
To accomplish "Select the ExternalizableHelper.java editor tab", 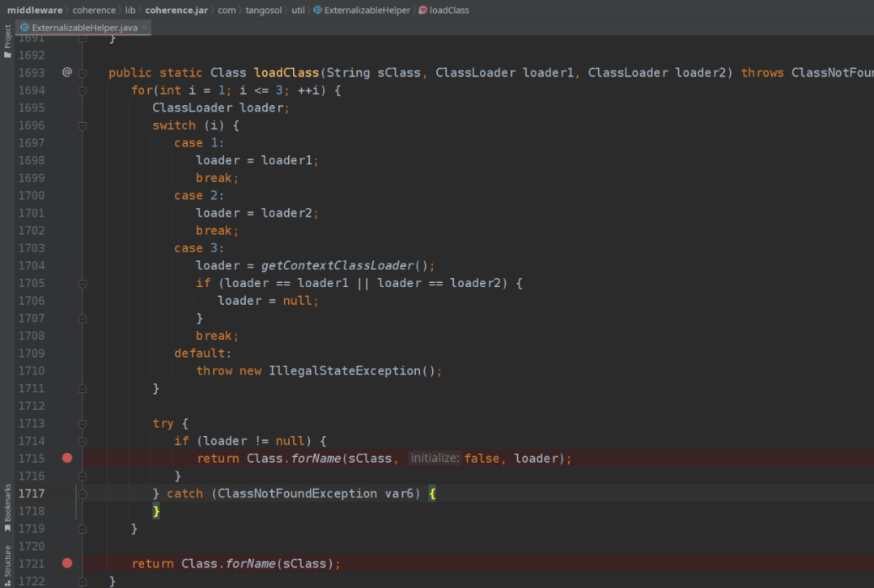I will tap(84, 27).
